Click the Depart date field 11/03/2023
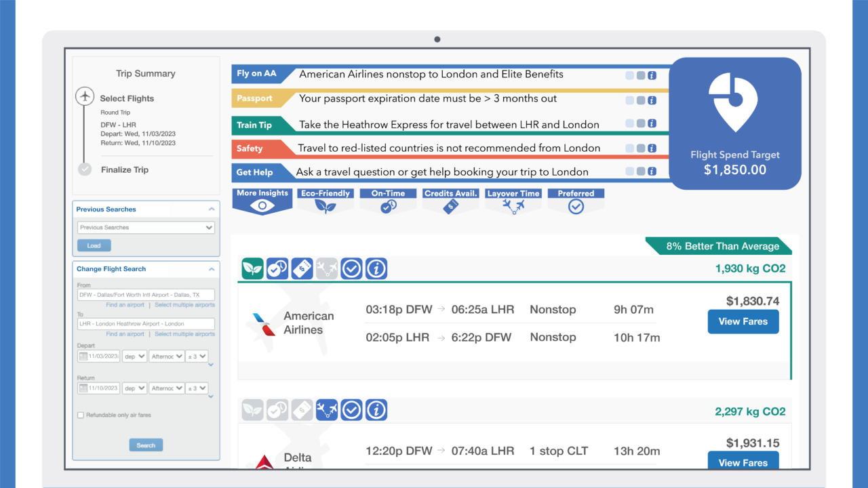The image size is (868, 488). point(99,356)
